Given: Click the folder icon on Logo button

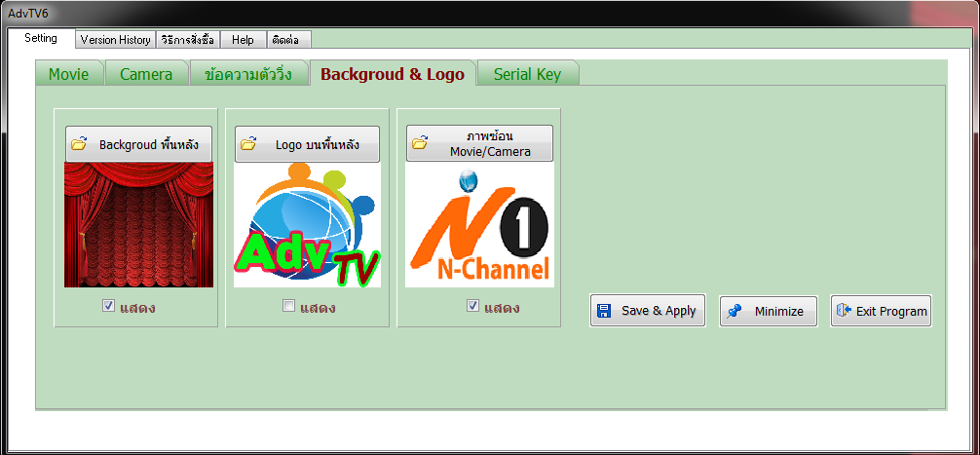Looking at the screenshot, I should (248, 144).
